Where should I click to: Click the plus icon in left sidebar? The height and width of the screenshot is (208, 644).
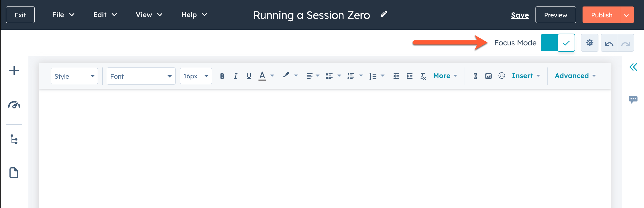tap(14, 70)
